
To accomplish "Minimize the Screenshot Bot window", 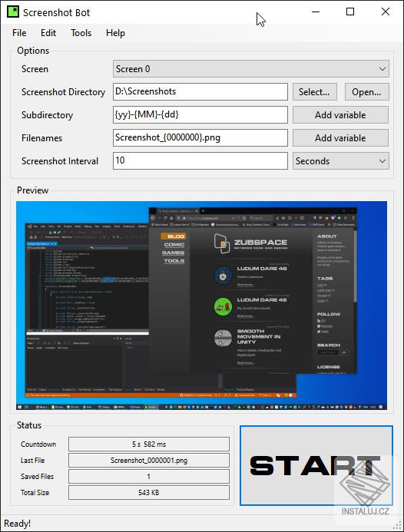I will 316,12.
